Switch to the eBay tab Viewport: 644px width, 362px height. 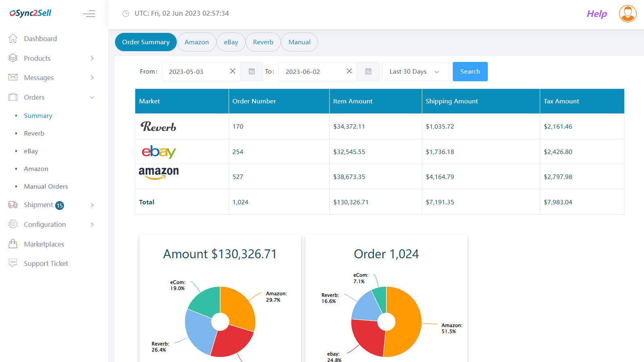(231, 42)
